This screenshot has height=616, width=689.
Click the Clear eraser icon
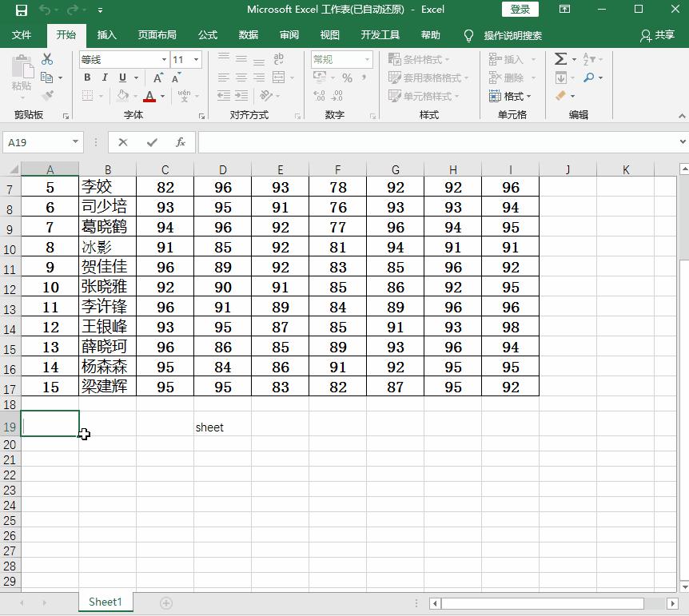(x=560, y=95)
